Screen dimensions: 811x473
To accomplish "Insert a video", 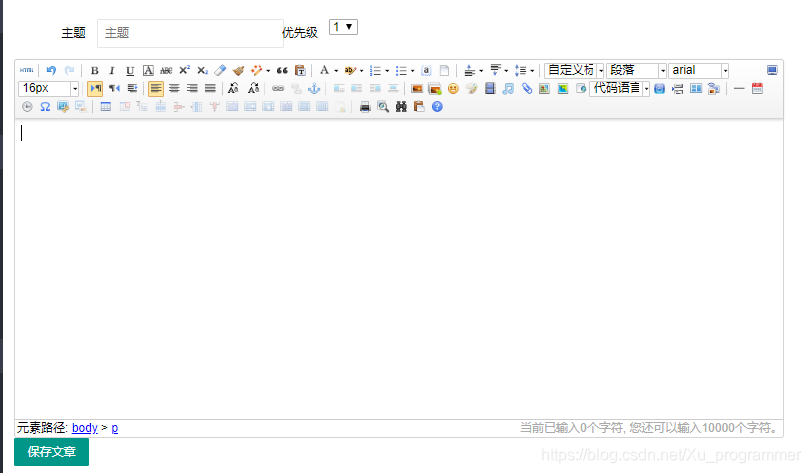I will [x=490, y=88].
